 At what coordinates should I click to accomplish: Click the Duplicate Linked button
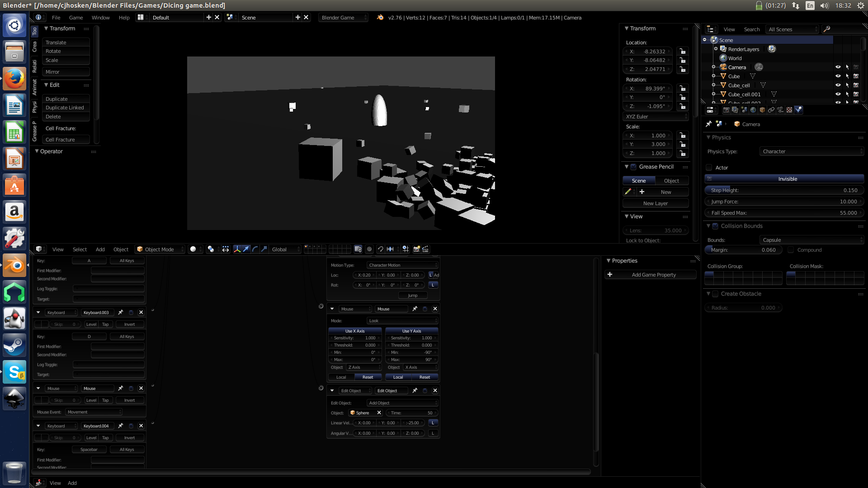pos(66,108)
